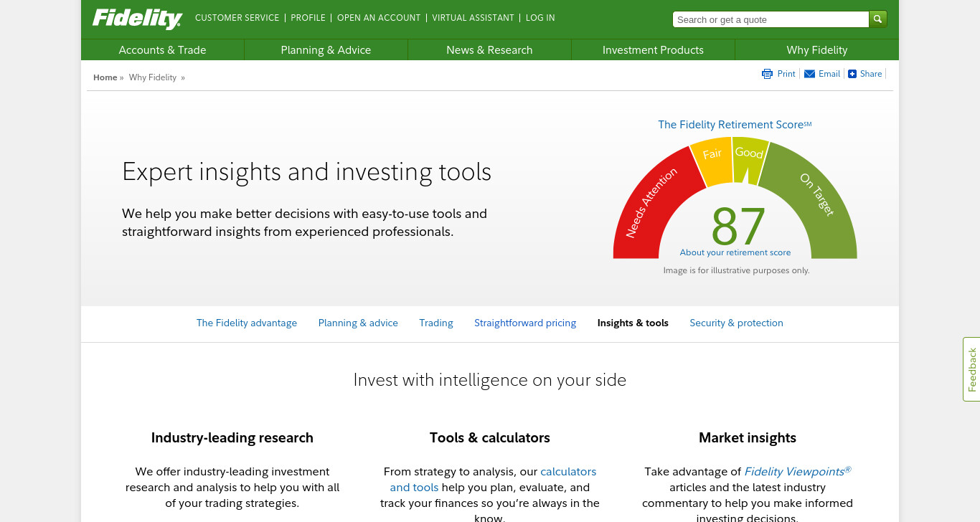This screenshot has width=980, height=522.
Task: Open the Profile link
Action: 308,18
